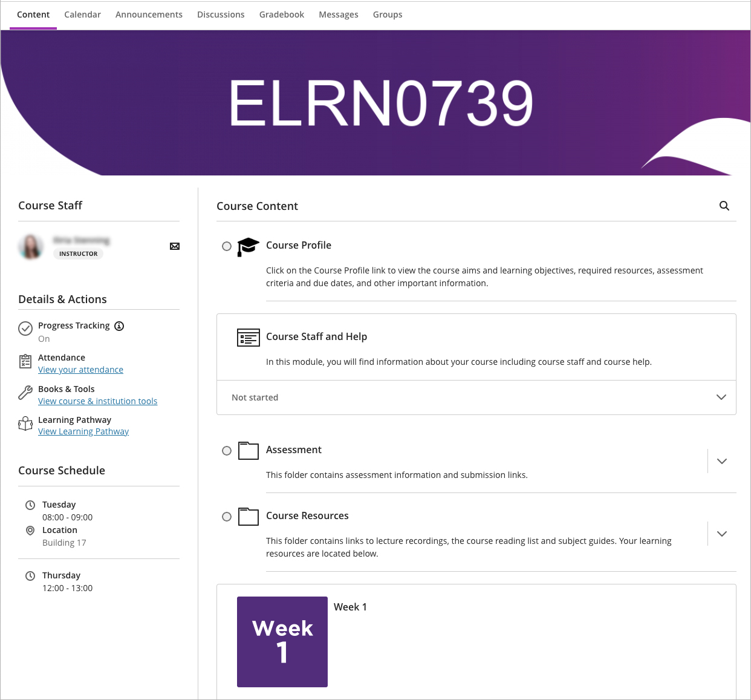Image resolution: width=751 pixels, height=700 pixels.
Task: Open the Course Content search
Action: (724, 206)
